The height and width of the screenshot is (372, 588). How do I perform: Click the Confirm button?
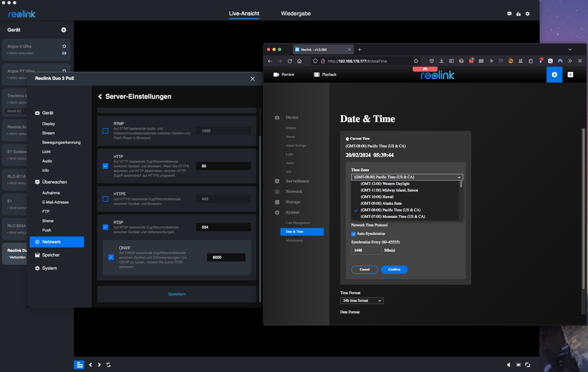pos(394,269)
